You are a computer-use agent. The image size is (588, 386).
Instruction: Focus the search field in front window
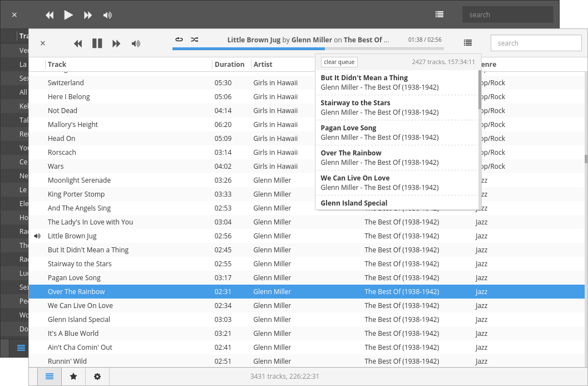[x=536, y=43]
